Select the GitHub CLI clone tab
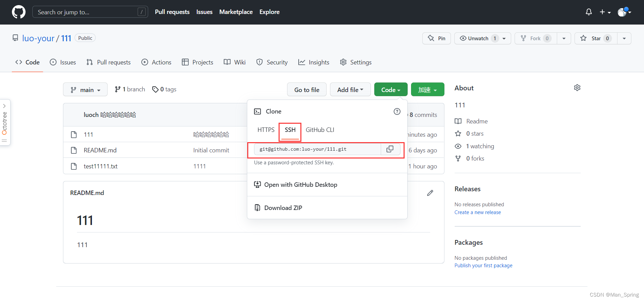This screenshot has height=301, width=644. tap(320, 130)
